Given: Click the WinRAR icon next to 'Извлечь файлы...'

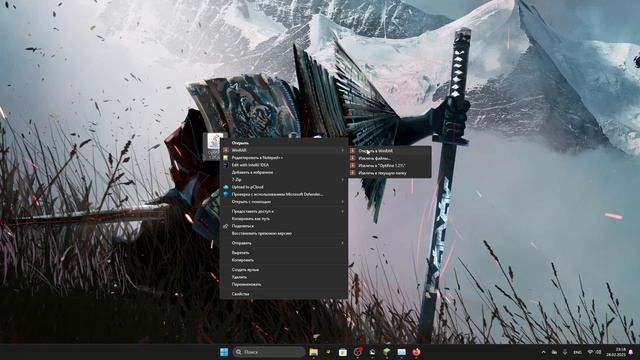Looking at the screenshot, I should [353, 158].
